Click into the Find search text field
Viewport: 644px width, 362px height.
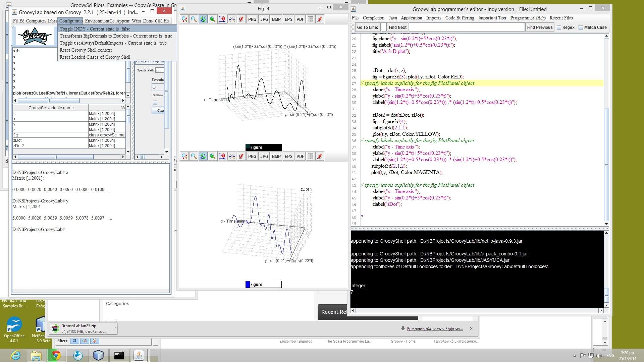(466, 27)
